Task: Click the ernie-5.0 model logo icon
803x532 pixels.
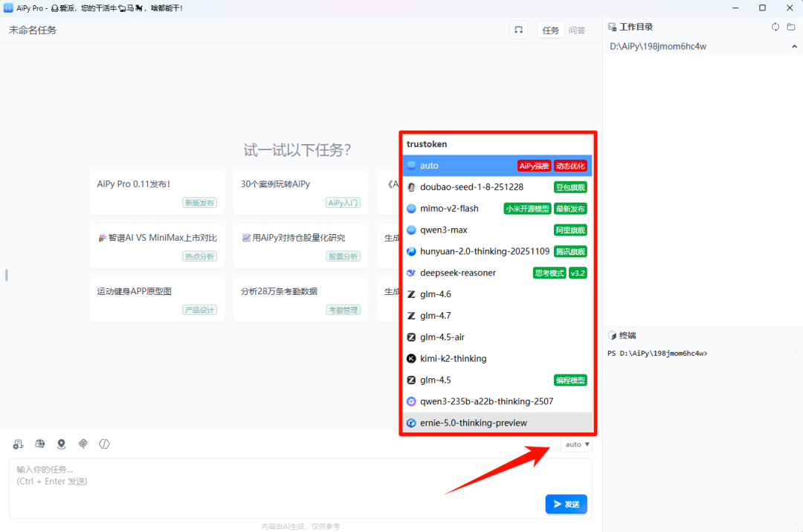Action: 411,423
